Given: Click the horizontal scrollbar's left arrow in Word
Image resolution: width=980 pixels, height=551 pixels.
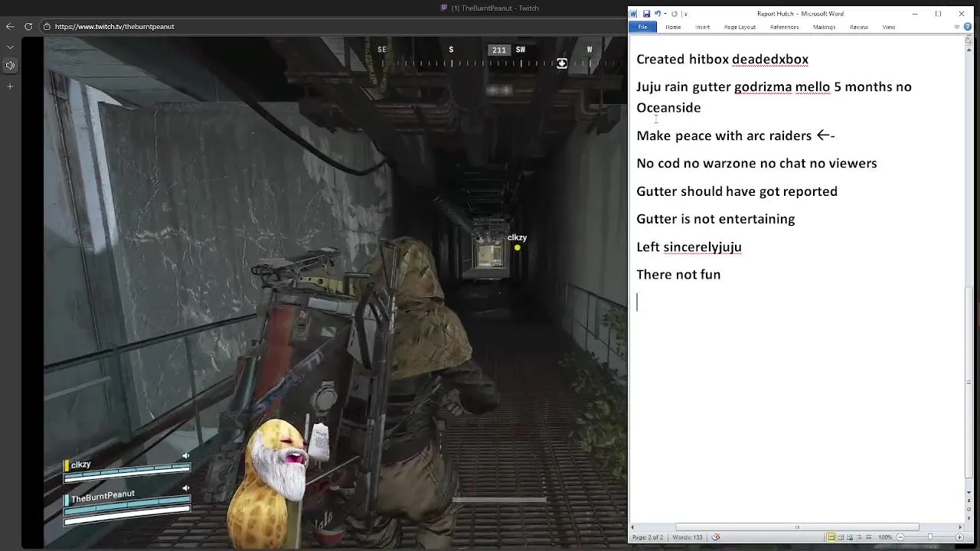Looking at the screenshot, I should point(633,527).
